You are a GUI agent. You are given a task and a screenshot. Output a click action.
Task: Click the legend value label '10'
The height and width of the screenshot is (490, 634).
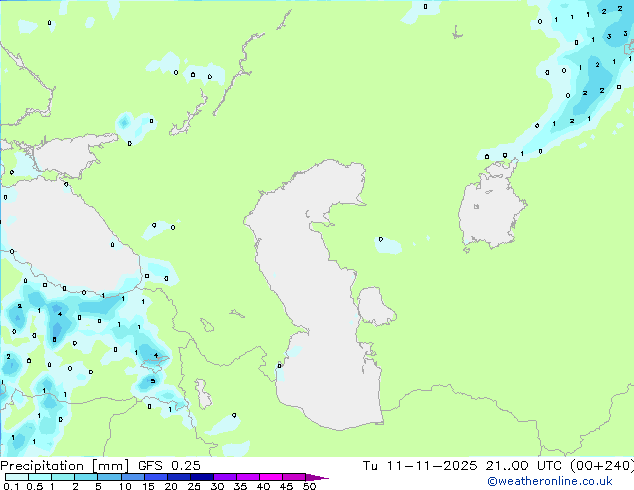pos(125,486)
